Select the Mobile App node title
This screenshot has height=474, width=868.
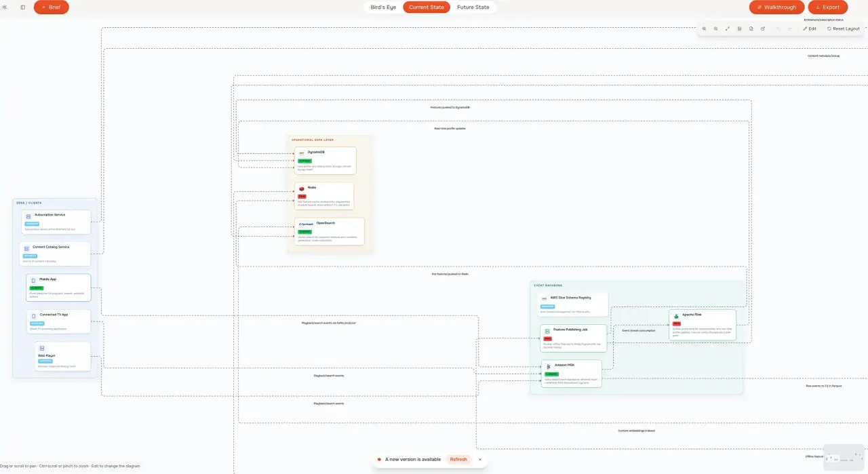pyautogui.click(x=47, y=279)
